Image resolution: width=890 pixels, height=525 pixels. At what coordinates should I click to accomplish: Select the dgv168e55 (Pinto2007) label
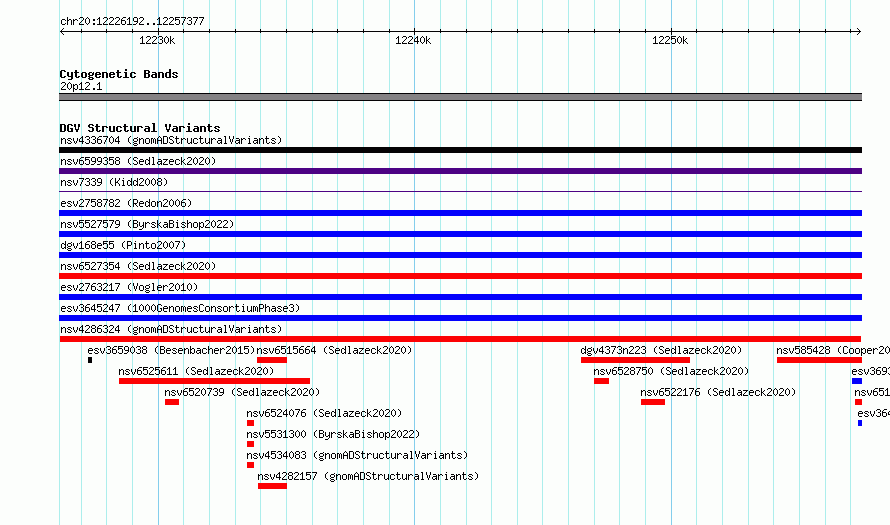(x=123, y=245)
